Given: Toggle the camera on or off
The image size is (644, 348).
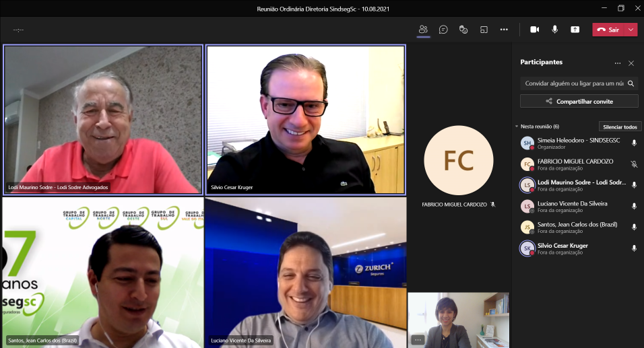Looking at the screenshot, I should click(x=534, y=30).
